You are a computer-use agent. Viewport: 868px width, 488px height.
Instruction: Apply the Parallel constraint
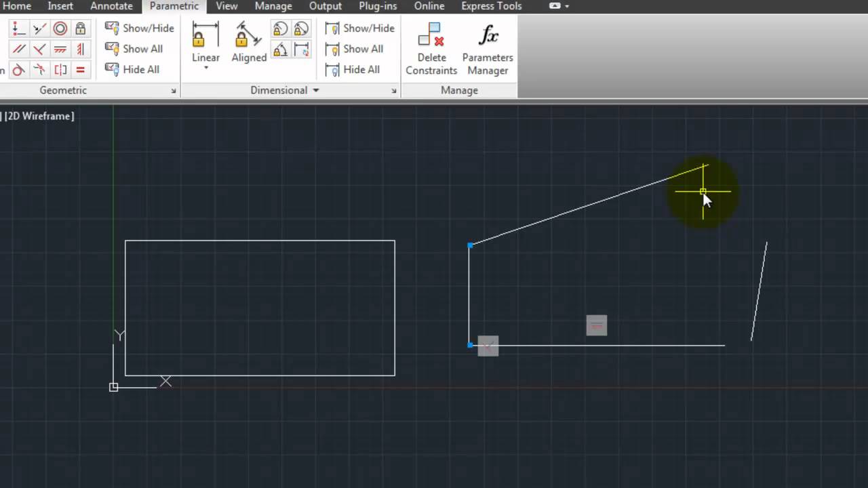point(19,49)
